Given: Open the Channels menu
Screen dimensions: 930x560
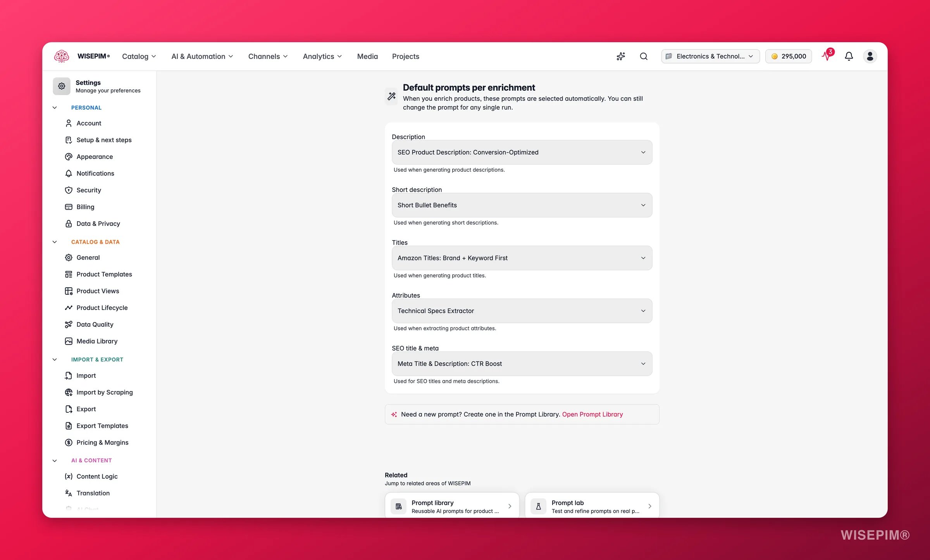Looking at the screenshot, I should point(268,56).
